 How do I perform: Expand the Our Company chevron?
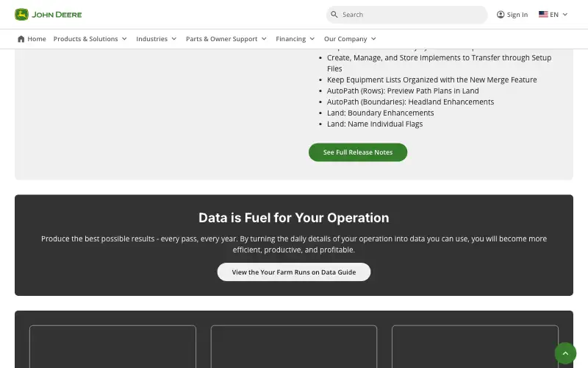373,39
